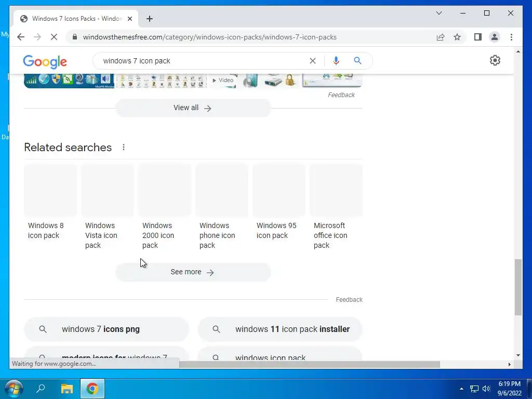Open Chrome's three-dot menu
532x399 pixels.
[511, 37]
